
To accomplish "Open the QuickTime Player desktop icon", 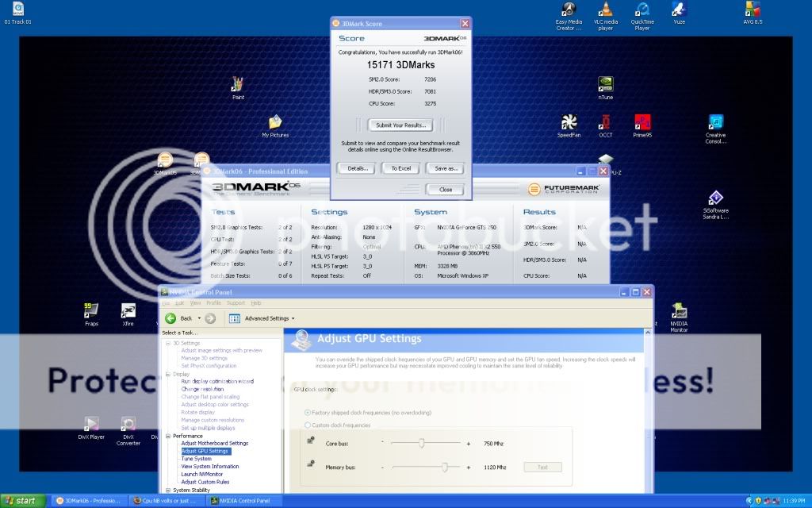I will point(642,16).
